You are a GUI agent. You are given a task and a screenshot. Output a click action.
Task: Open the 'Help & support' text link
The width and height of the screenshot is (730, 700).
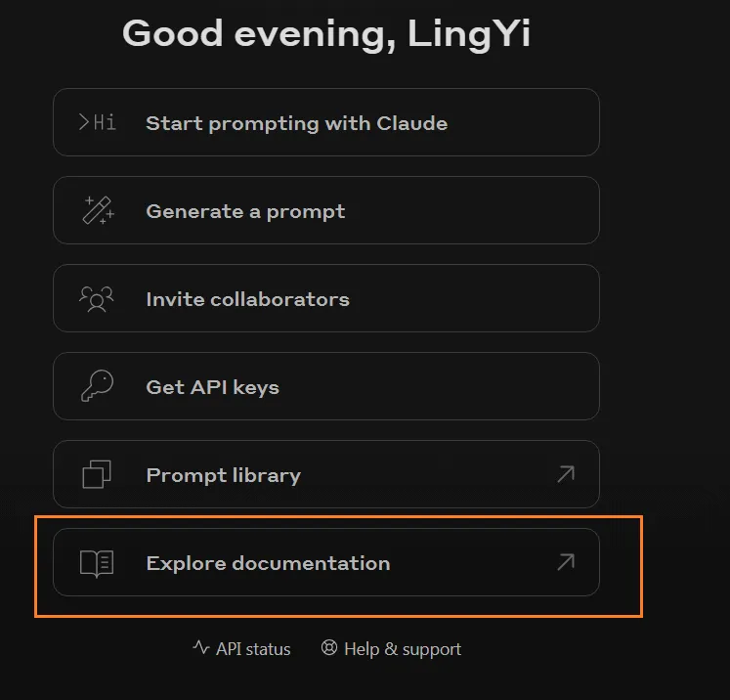[402, 649]
